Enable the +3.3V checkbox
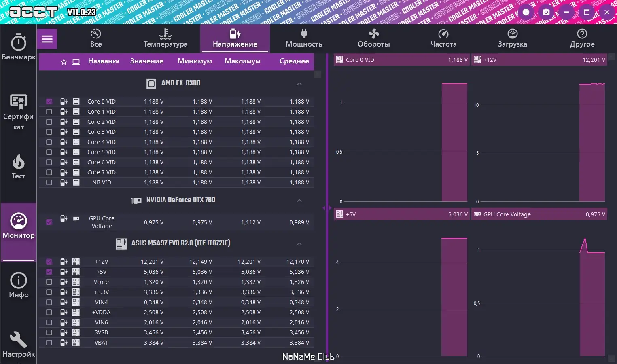The height and width of the screenshot is (364, 617). [49, 292]
